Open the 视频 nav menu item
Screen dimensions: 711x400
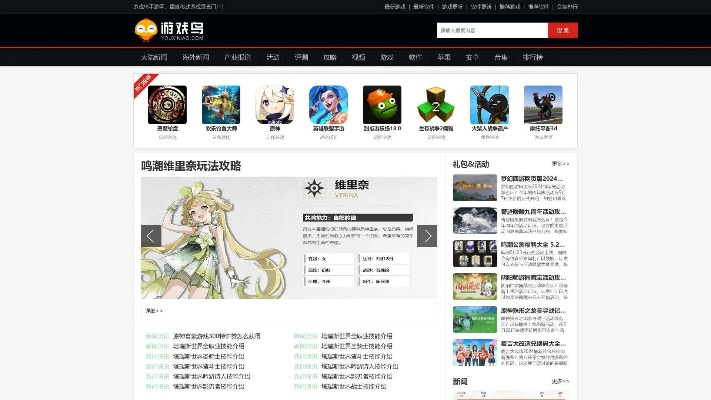coord(358,57)
